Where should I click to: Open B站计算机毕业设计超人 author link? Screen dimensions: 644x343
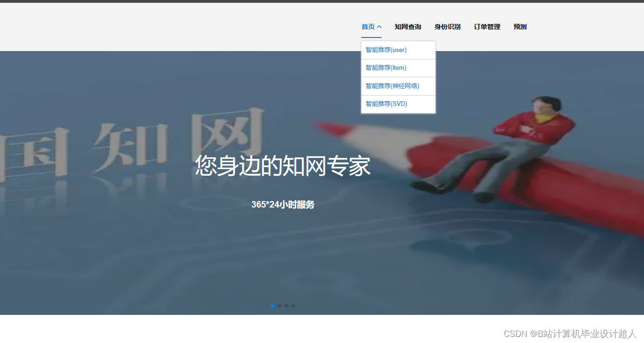(584, 334)
